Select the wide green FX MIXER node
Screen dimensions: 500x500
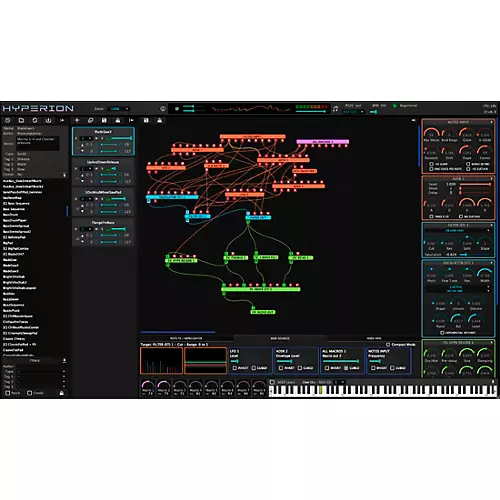tap(261, 289)
